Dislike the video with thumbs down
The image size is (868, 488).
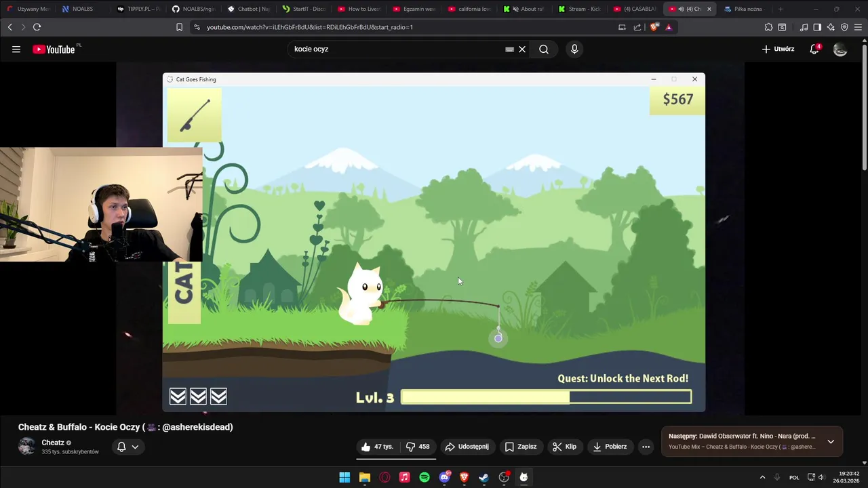(418, 447)
